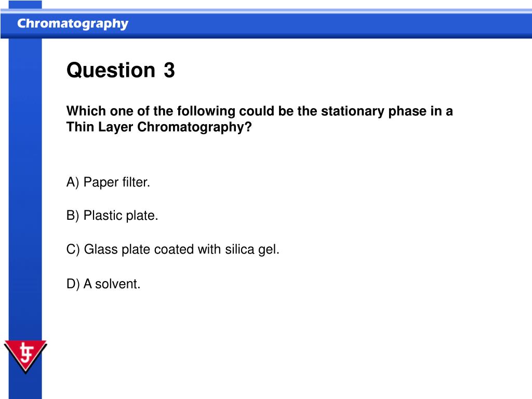Click the Chromatography header title
532x399 pixels.
pyautogui.click(x=73, y=24)
